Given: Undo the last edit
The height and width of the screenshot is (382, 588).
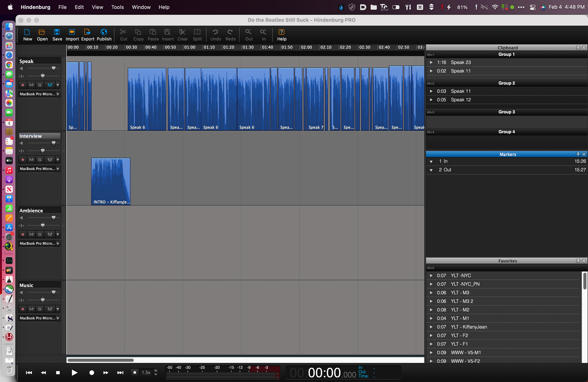Looking at the screenshot, I should click(215, 35).
